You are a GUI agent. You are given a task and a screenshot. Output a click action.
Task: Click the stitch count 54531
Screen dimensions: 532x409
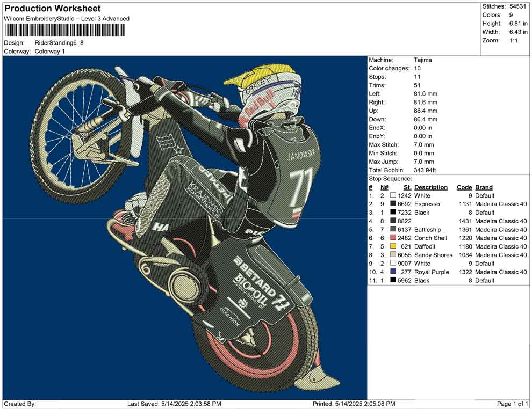pyautogui.click(x=517, y=6)
